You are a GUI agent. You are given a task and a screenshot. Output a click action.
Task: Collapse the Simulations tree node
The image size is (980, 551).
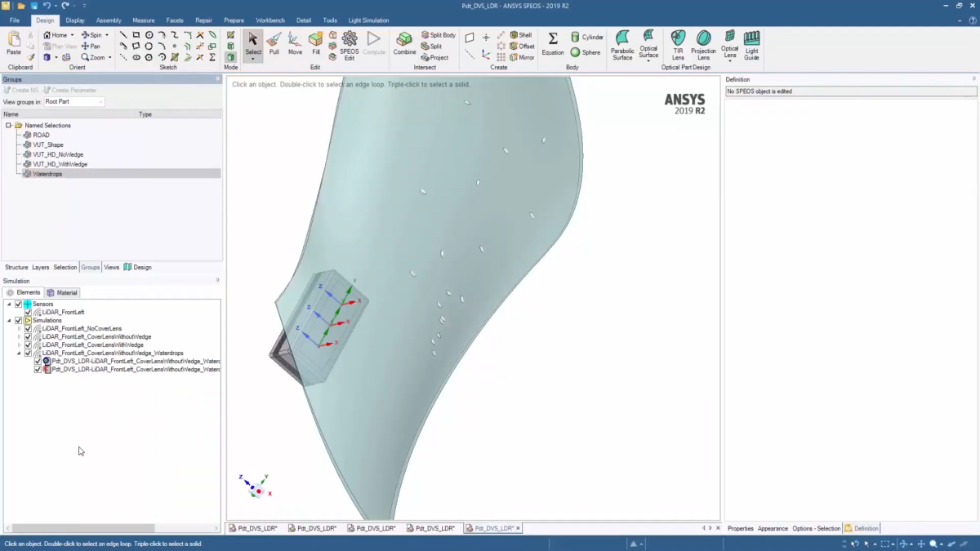pyautogui.click(x=9, y=320)
